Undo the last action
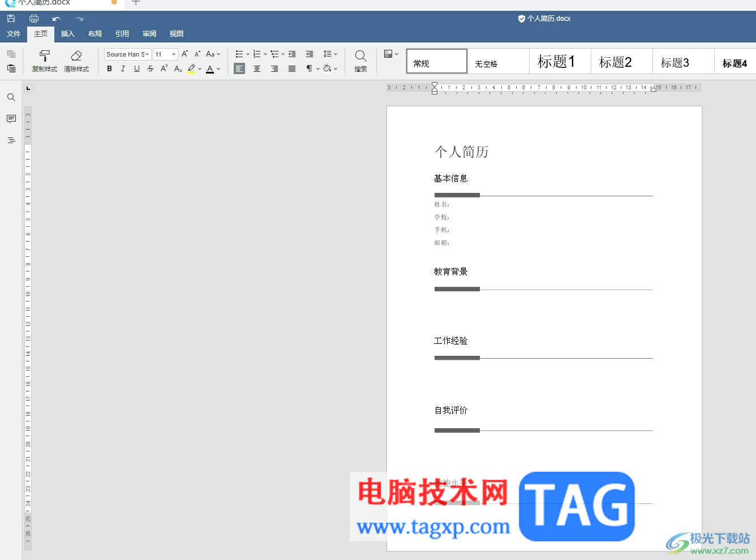 pos(57,19)
